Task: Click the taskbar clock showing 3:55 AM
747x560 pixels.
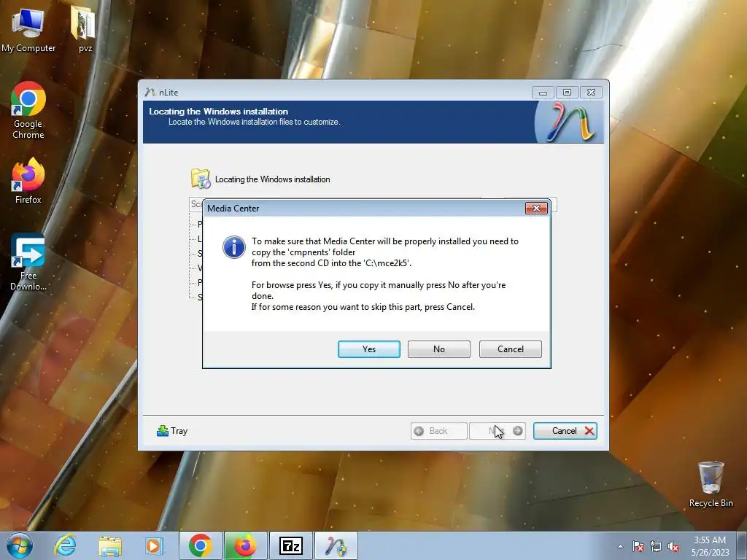Action: point(710,546)
